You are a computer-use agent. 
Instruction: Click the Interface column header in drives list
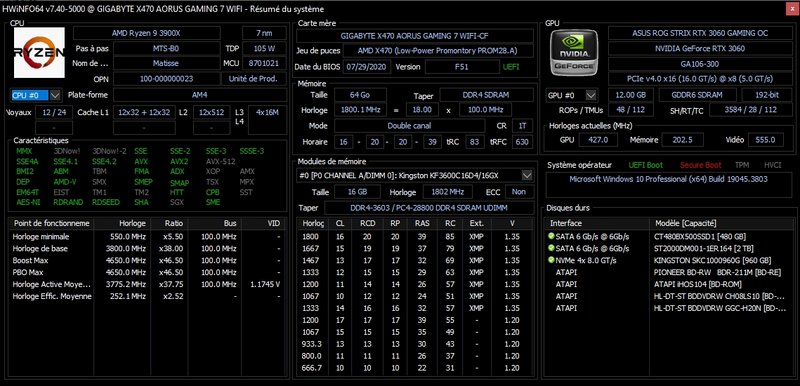(597, 223)
